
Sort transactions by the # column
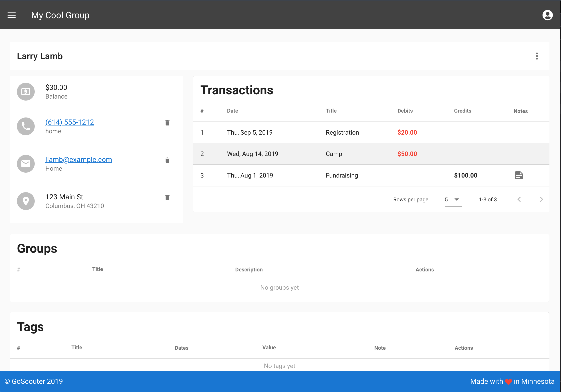pos(202,111)
